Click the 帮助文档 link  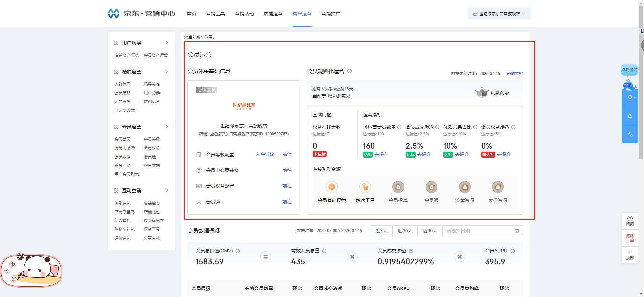(x=515, y=74)
